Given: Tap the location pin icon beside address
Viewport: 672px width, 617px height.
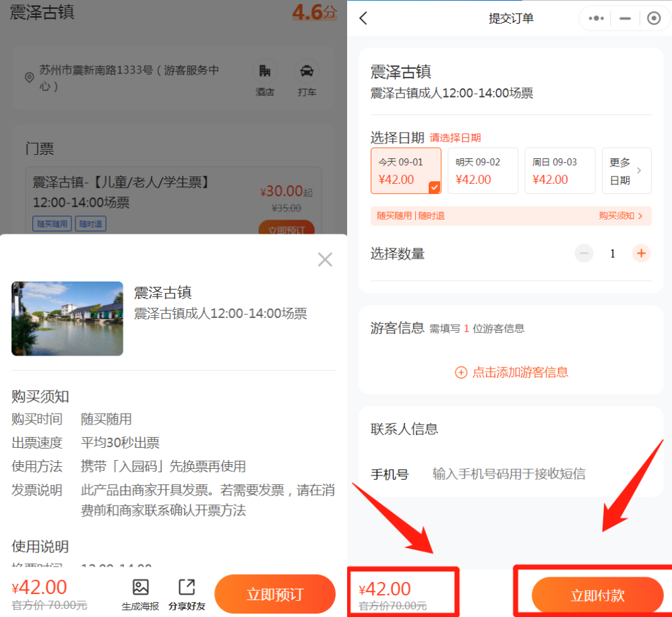Looking at the screenshot, I should [29, 77].
